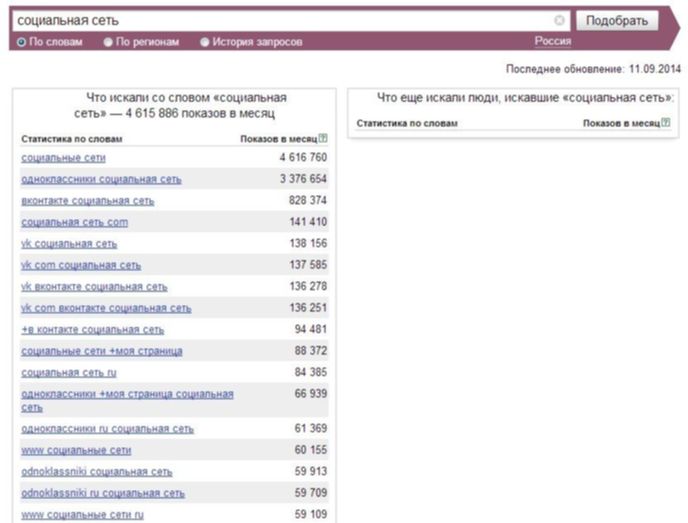Open the 'вконтакте социальная сеть' link
The height and width of the screenshot is (523, 688).
88,201
